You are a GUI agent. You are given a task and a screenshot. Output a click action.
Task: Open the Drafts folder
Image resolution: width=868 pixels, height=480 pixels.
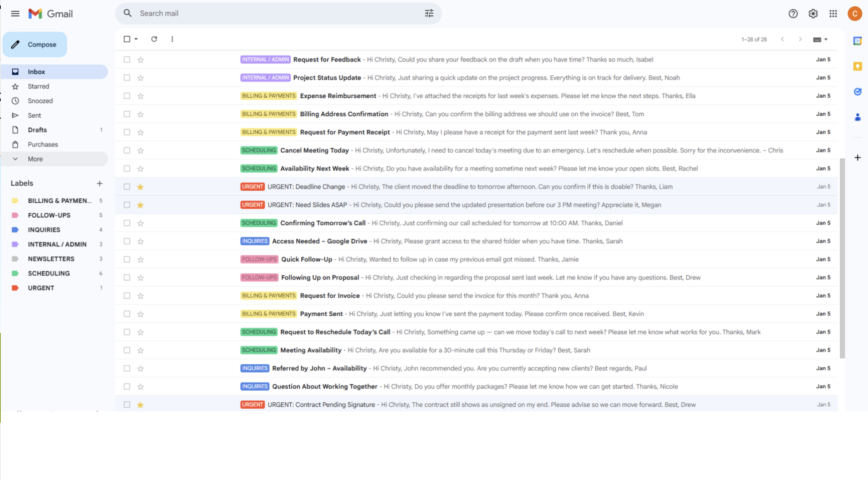coord(37,130)
